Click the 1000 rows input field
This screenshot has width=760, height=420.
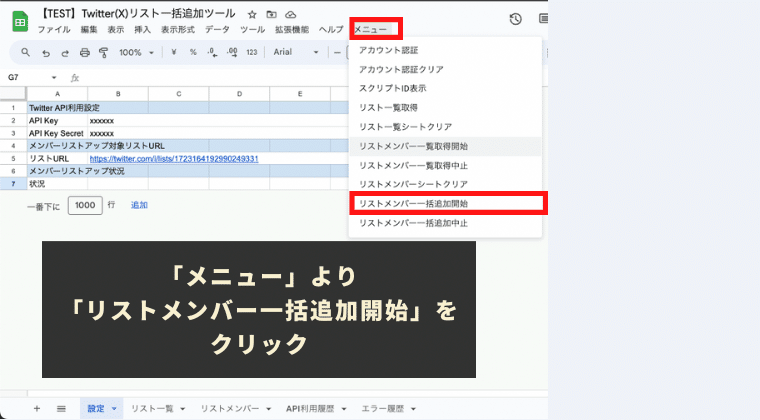click(x=85, y=205)
